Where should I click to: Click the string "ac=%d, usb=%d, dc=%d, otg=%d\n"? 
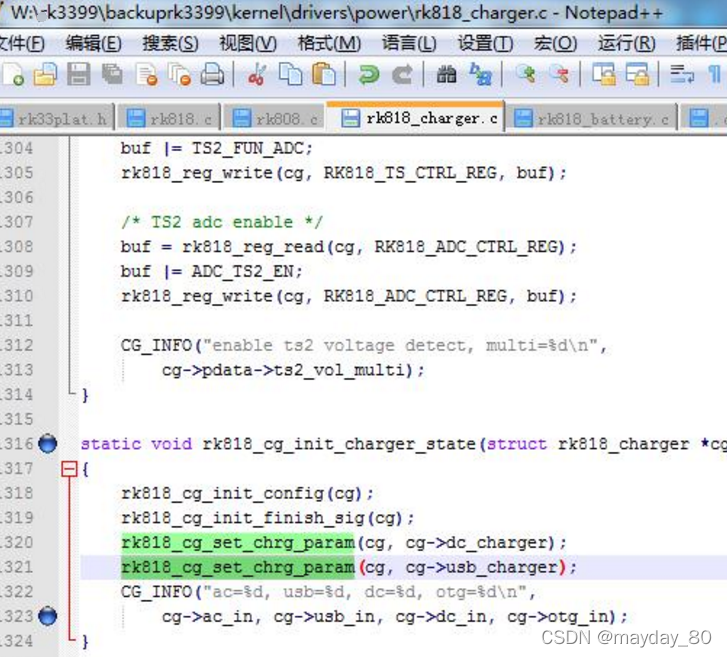coord(364,592)
